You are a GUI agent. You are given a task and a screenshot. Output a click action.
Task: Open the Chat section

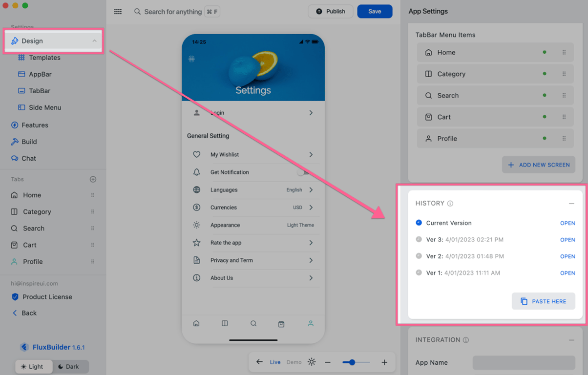pyautogui.click(x=28, y=158)
